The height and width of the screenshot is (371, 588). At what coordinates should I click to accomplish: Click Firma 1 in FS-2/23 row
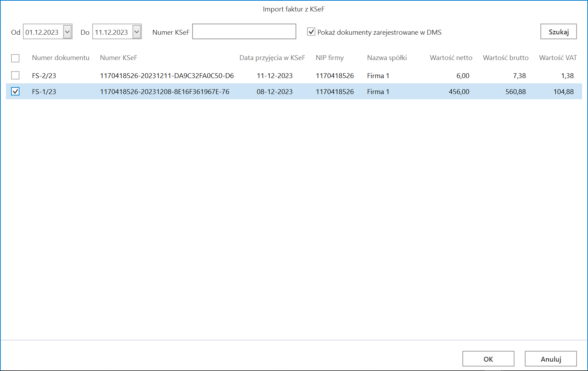pos(378,76)
